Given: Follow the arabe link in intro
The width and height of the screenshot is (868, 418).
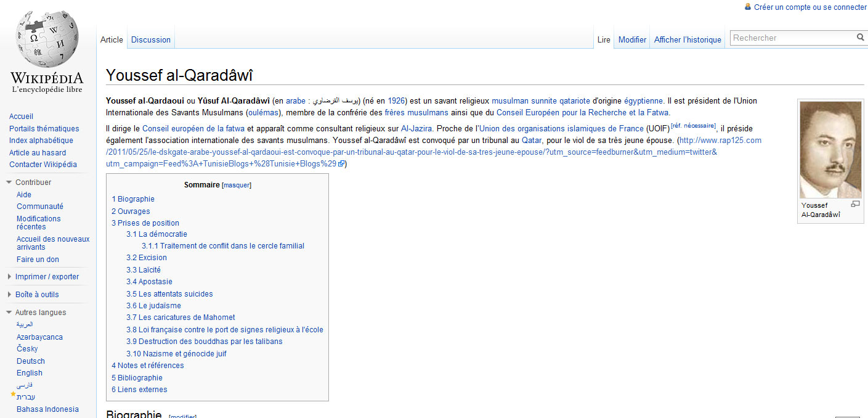Looking at the screenshot, I should tap(296, 101).
